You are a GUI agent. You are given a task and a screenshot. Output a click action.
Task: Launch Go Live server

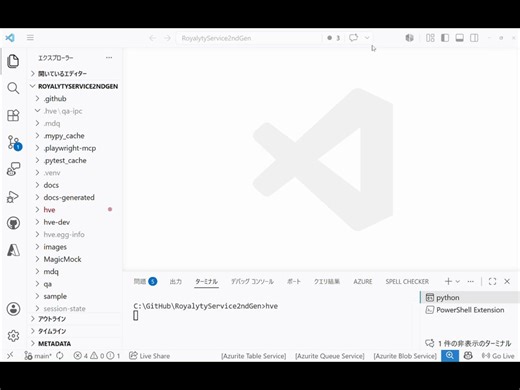pos(498,356)
